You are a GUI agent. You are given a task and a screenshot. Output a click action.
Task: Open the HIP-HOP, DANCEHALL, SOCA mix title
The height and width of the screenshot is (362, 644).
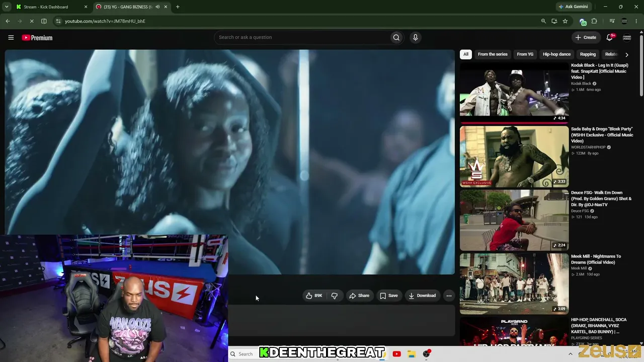point(599,326)
